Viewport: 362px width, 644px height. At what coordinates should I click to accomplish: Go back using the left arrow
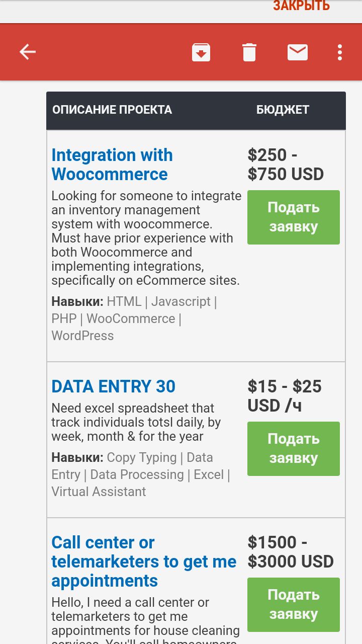(x=28, y=52)
